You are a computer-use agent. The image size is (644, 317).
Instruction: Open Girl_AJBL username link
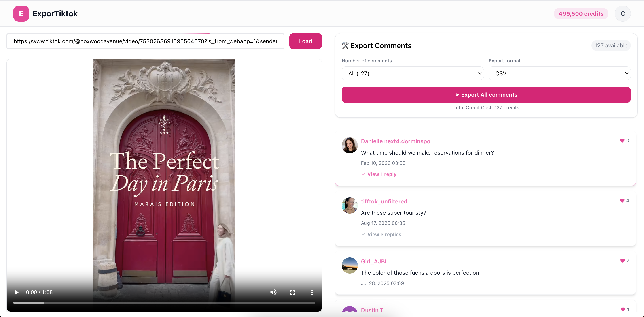[374, 261]
